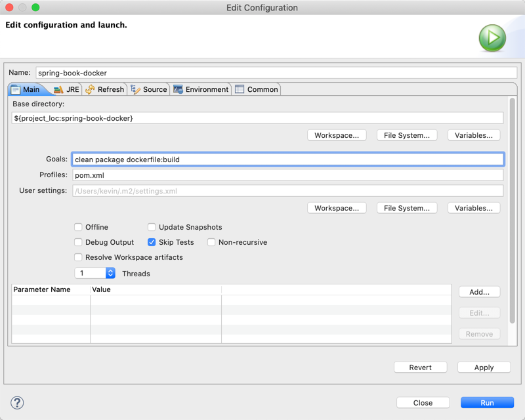Enable Resolve Workspace artifacts option
Image resolution: width=525 pixels, height=420 pixels.
(x=78, y=257)
